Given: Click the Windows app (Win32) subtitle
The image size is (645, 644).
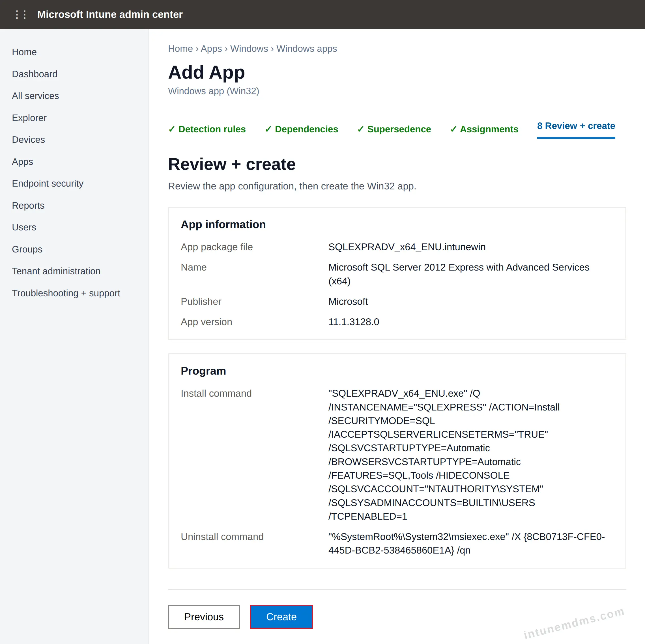Looking at the screenshot, I should pos(214,91).
